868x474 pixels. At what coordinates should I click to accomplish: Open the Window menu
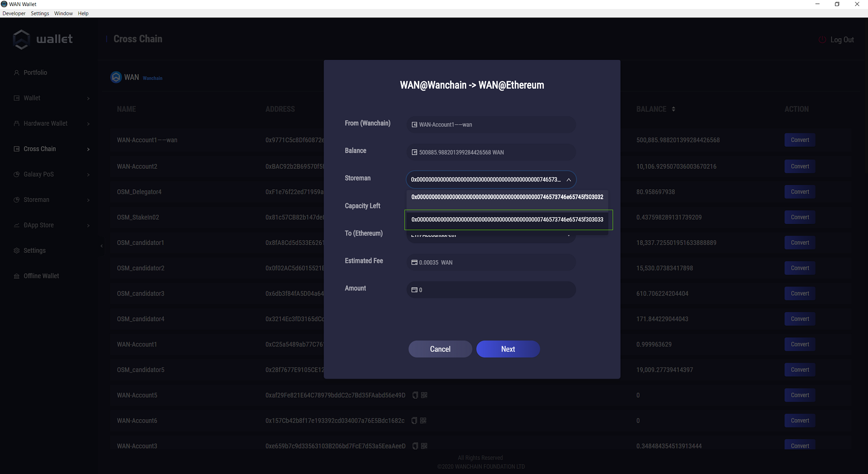coord(63,13)
